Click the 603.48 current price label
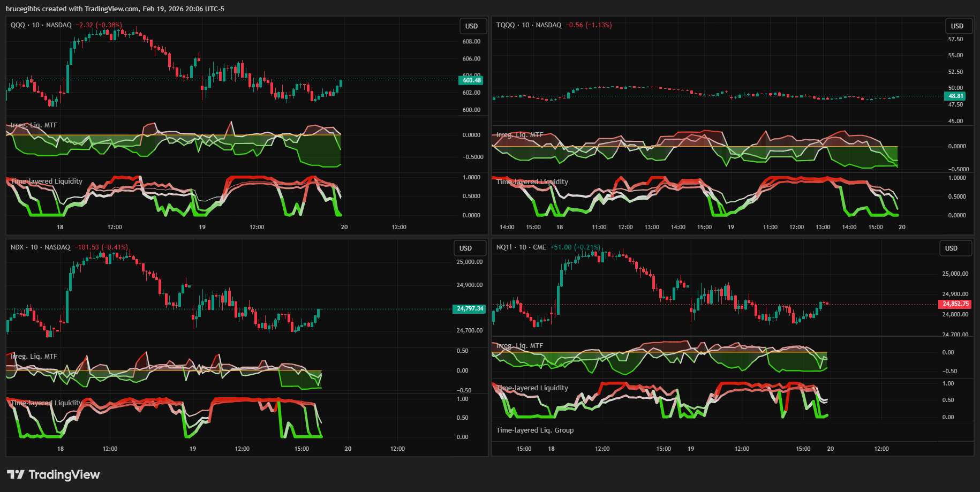 pos(471,80)
